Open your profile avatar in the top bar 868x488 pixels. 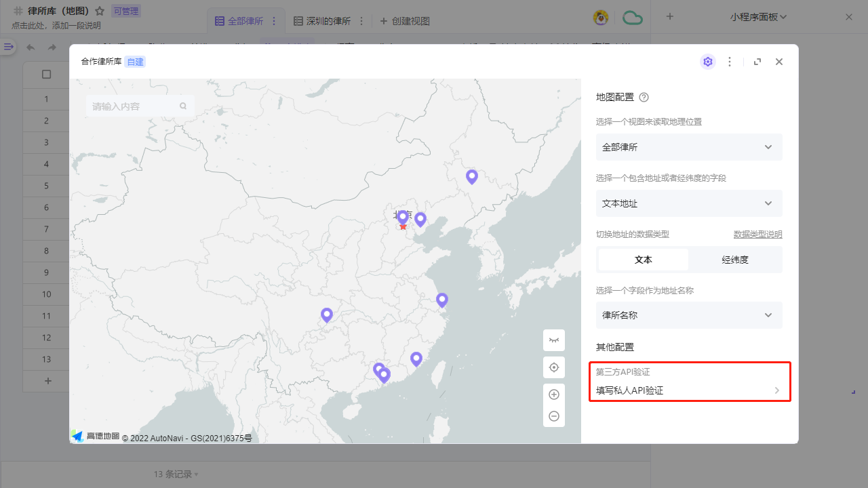click(601, 16)
